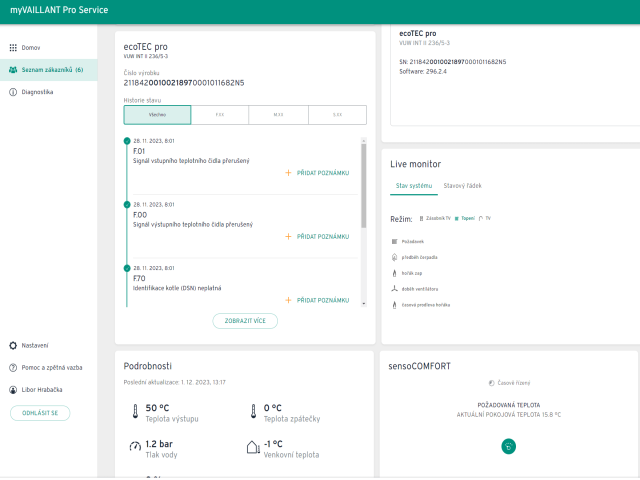640x480 pixels.
Task: Click Identifikace kotle (DSN) neplatná text
Action: [x=177, y=288]
